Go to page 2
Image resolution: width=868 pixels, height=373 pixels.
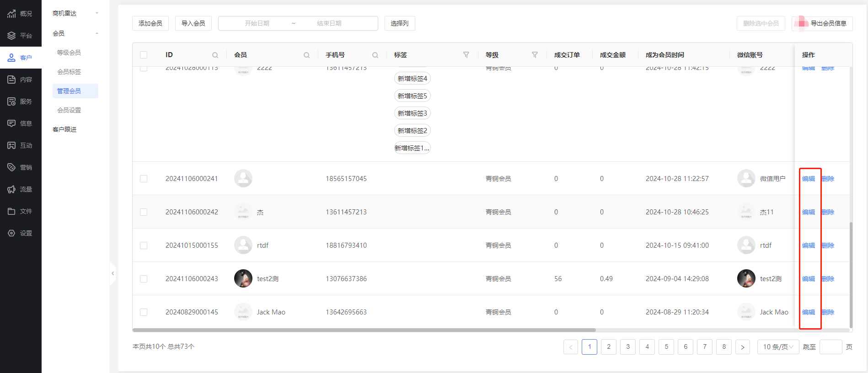(609, 347)
